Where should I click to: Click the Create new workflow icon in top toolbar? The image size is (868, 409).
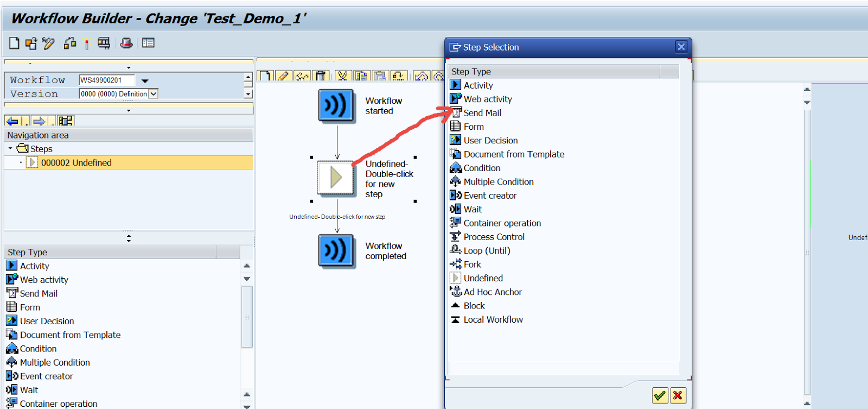15,43
